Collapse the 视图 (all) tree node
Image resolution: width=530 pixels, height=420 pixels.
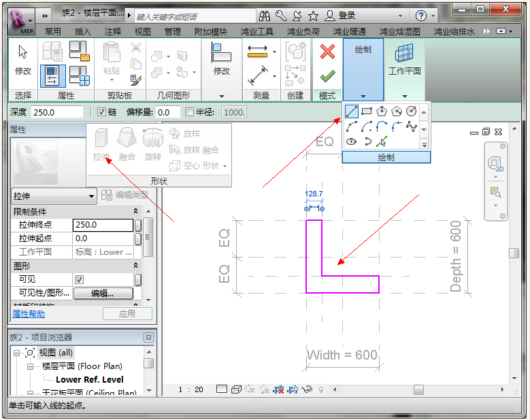click(x=17, y=353)
